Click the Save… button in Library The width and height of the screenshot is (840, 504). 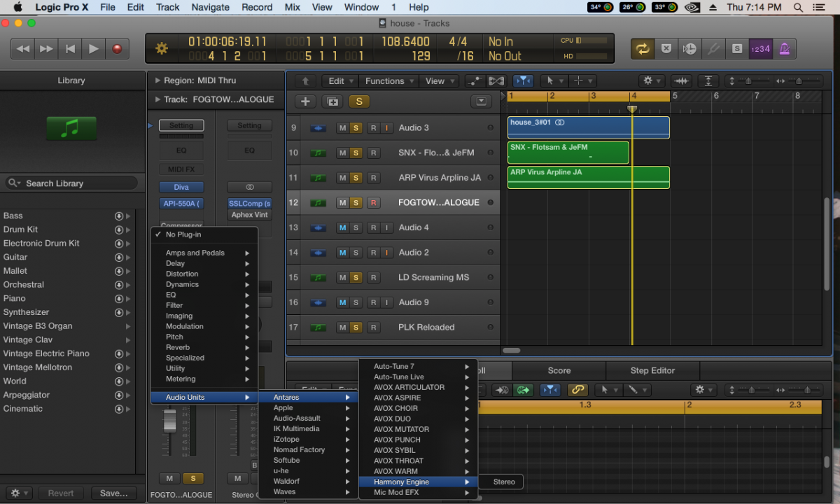[113, 493]
